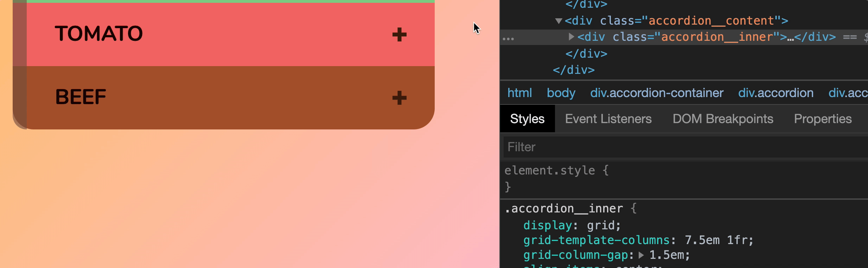
Task: Click the plus icon in the BEEF row
Action: coord(399,98)
